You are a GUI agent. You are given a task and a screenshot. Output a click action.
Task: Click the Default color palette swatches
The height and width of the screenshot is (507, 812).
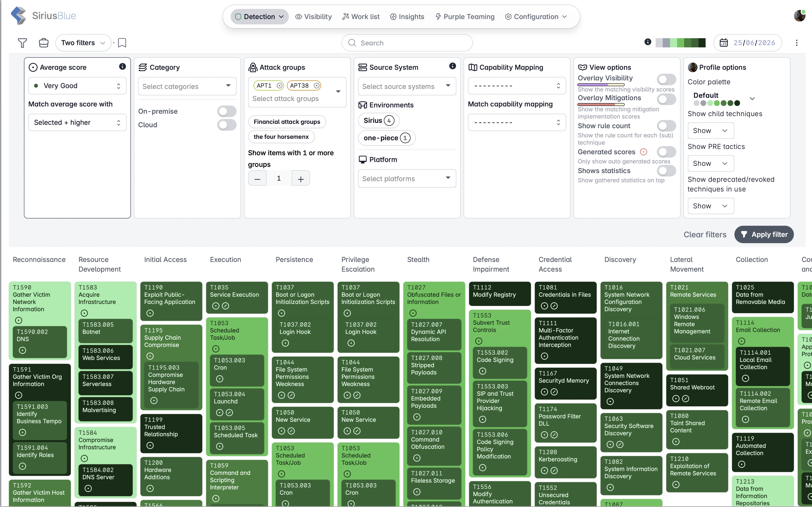click(717, 103)
